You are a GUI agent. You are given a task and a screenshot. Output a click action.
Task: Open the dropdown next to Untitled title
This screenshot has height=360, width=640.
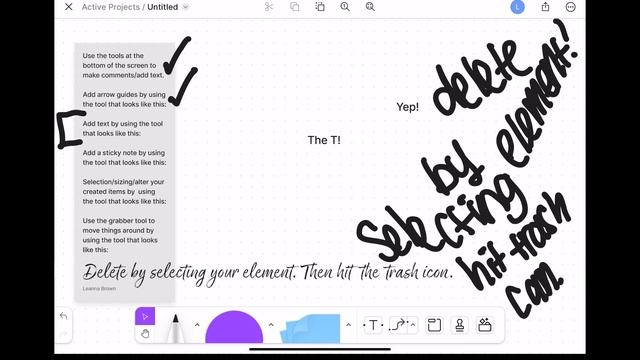pos(186,7)
